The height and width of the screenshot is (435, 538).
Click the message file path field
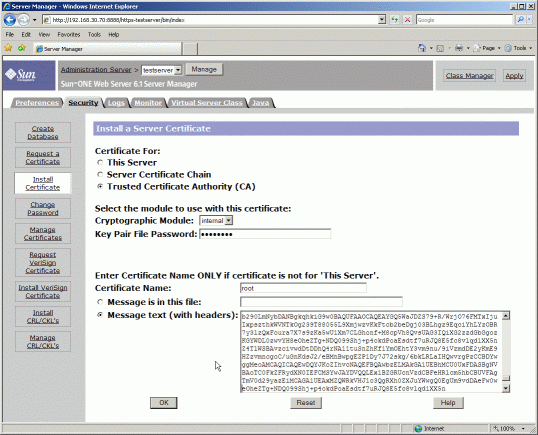click(x=321, y=302)
